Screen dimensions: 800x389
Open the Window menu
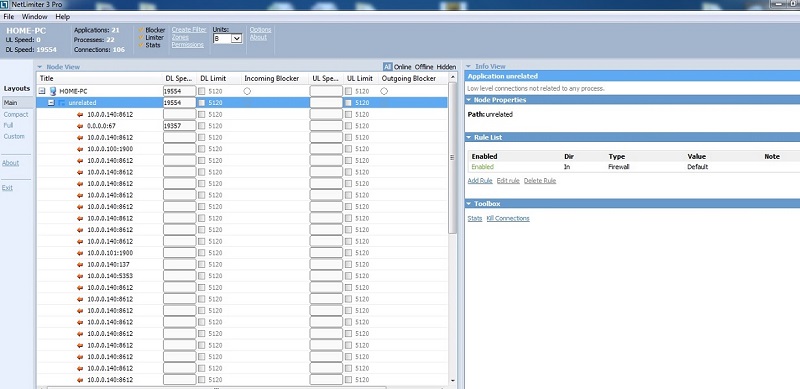34,17
